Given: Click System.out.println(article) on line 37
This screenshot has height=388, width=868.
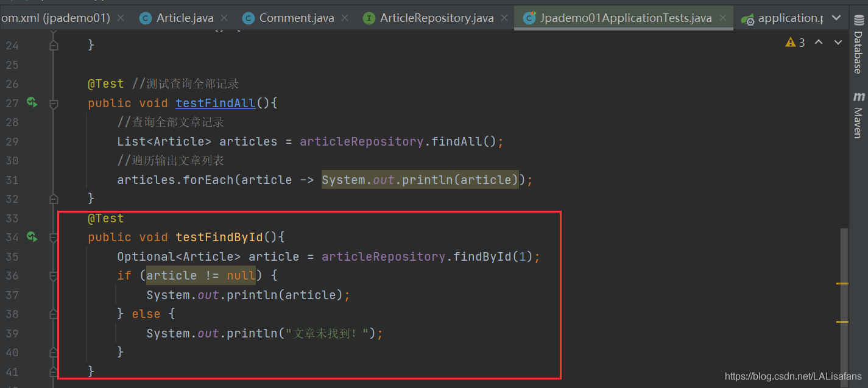Looking at the screenshot, I should pos(245,295).
